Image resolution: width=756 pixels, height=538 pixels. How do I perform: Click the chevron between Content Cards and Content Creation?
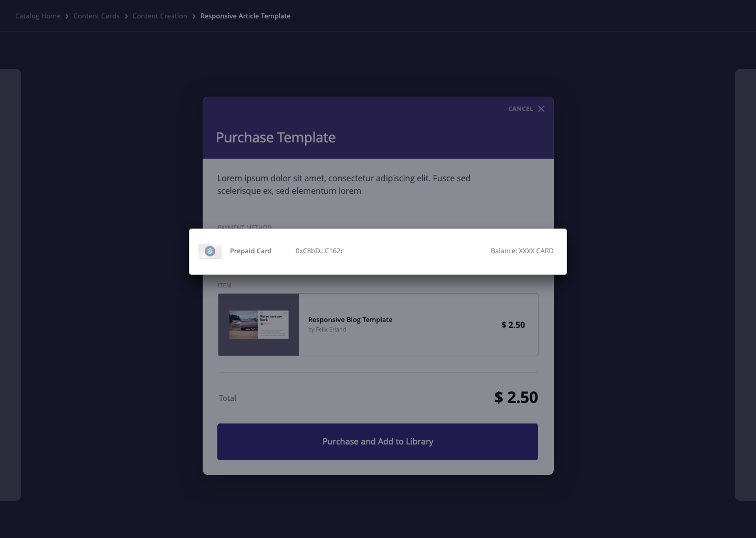pos(126,16)
